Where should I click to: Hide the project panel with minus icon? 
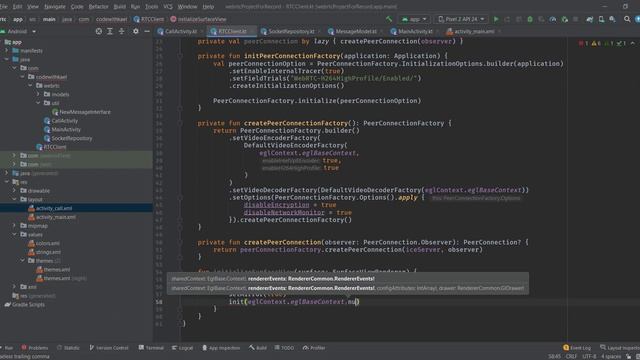click(147, 31)
